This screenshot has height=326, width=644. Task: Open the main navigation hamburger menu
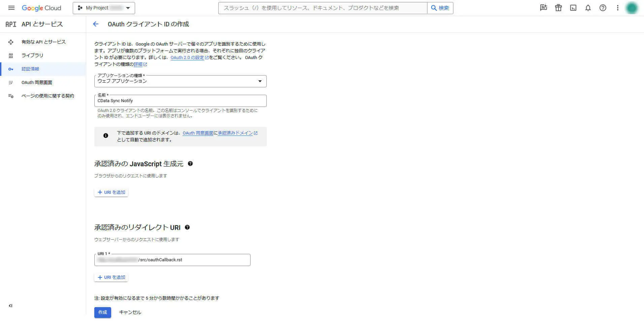[11, 8]
